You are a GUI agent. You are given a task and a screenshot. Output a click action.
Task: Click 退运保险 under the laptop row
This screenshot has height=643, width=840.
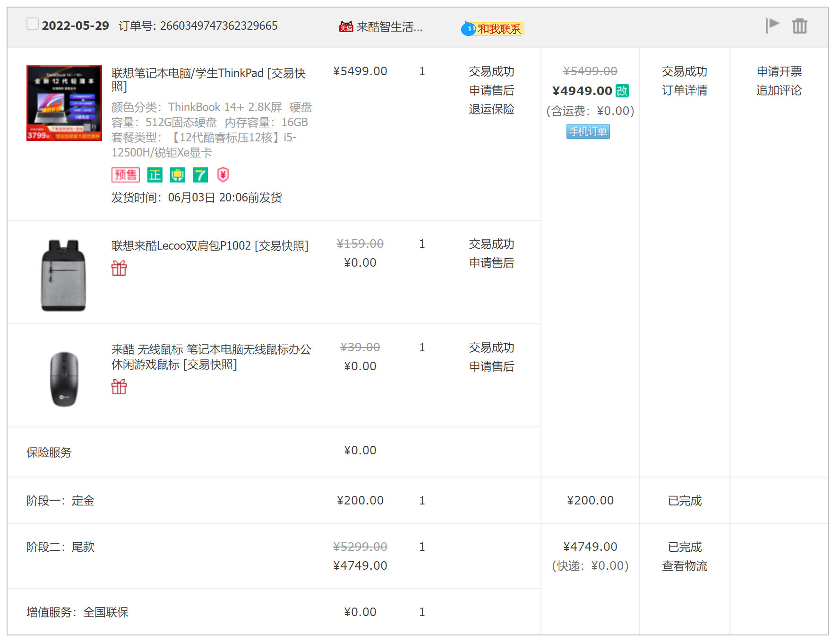(x=492, y=109)
